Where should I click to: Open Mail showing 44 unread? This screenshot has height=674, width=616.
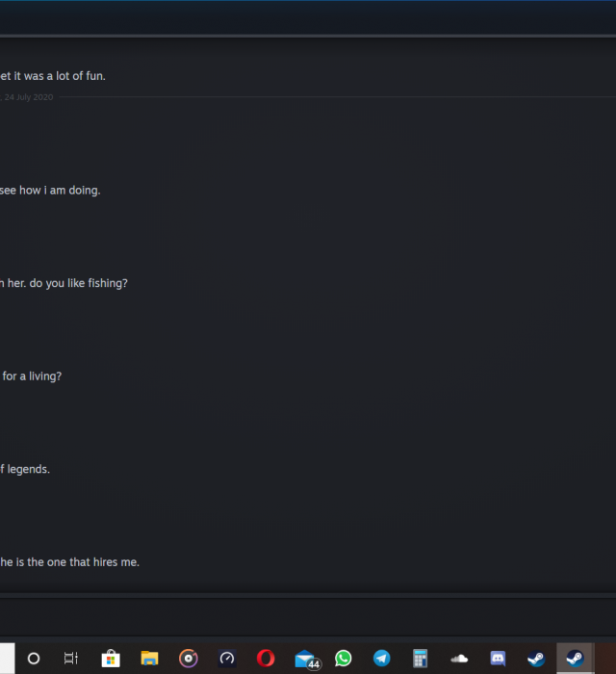coord(306,660)
